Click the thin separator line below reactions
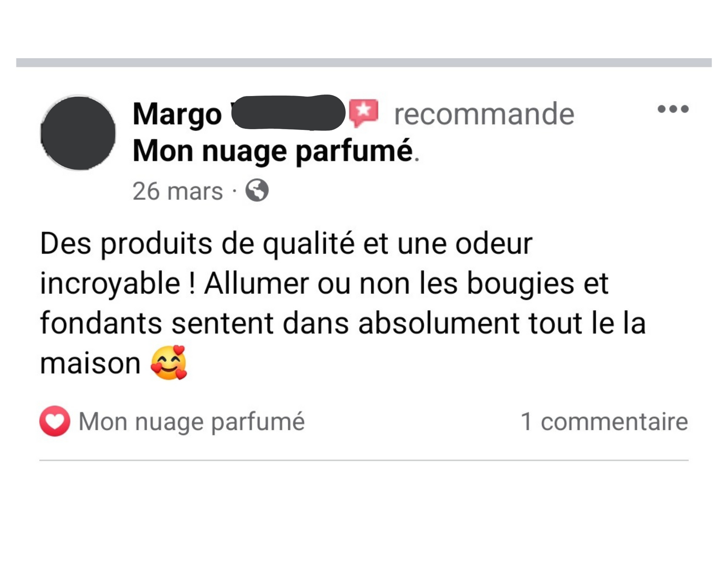Image resolution: width=728 pixels, height=582 pixels. tap(364, 460)
